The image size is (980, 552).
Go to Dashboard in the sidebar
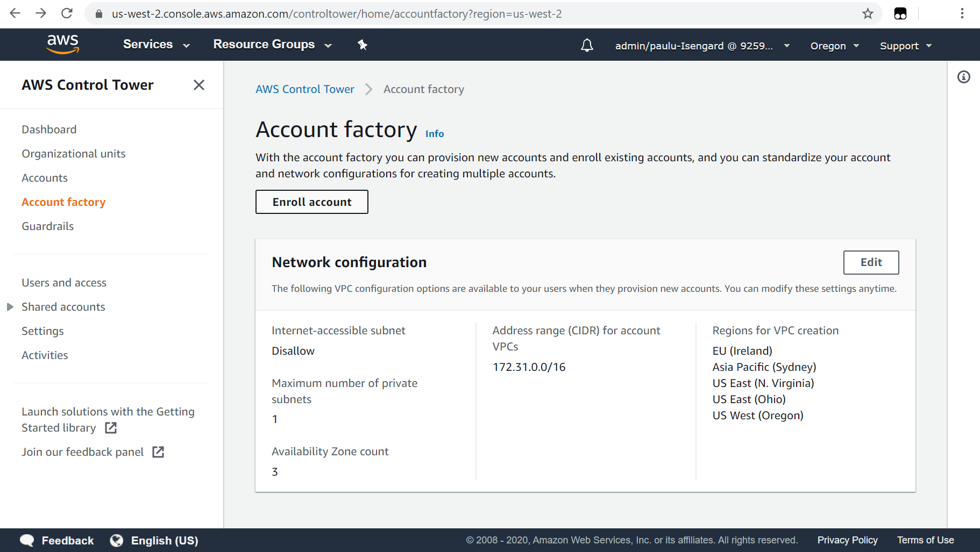(x=49, y=130)
